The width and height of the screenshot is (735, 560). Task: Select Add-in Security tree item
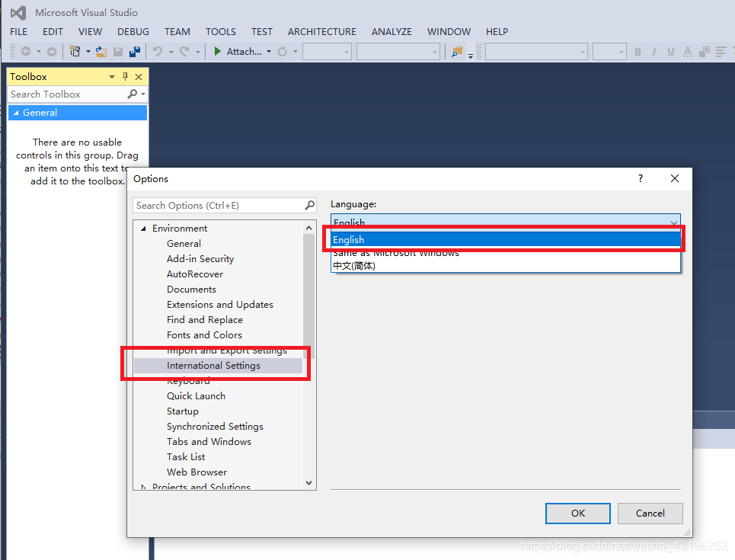[200, 258]
